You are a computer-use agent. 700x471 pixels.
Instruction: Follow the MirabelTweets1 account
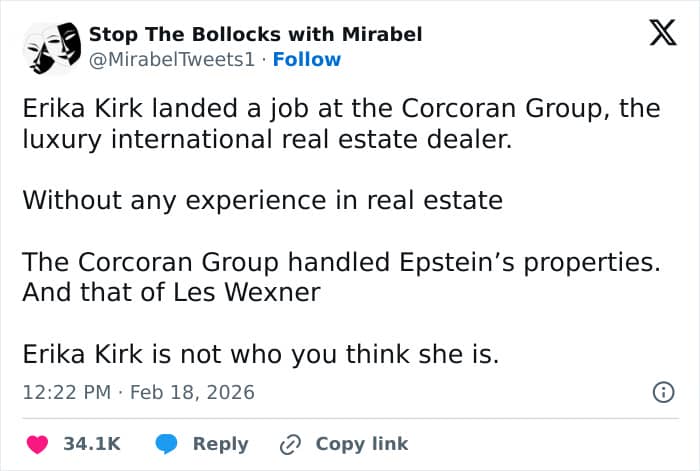pos(307,59)
